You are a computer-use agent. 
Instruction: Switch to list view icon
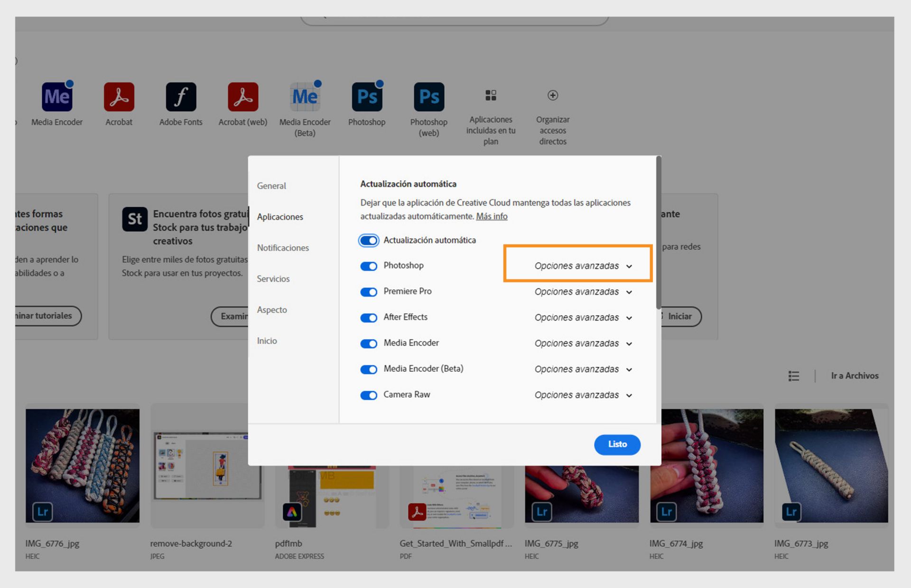coord(794,376)
